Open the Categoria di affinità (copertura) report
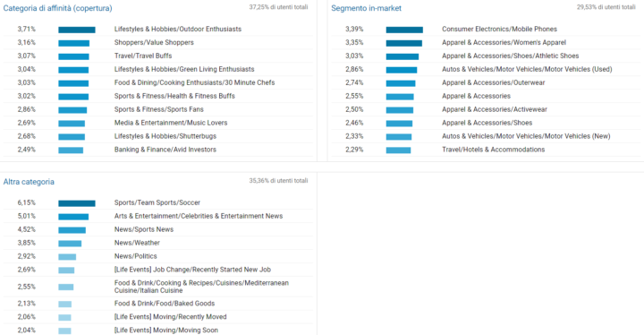Image resolution: width=644 pixels, height=335 pixels. pos(57,8)
